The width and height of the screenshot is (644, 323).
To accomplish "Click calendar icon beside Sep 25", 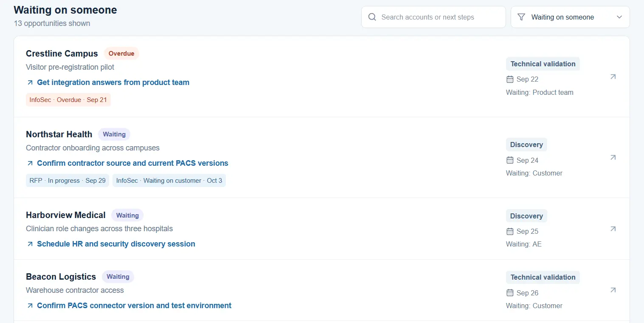I will click(510, 232).
